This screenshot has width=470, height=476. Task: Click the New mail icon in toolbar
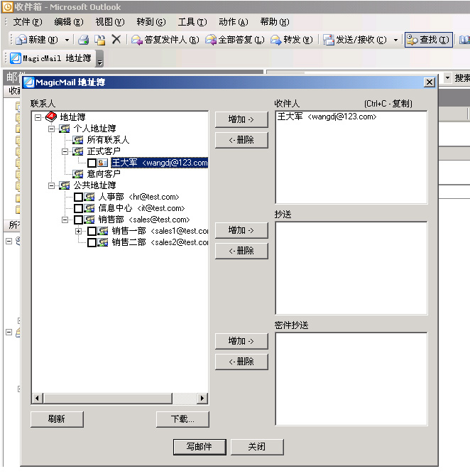tap(21, 40)
